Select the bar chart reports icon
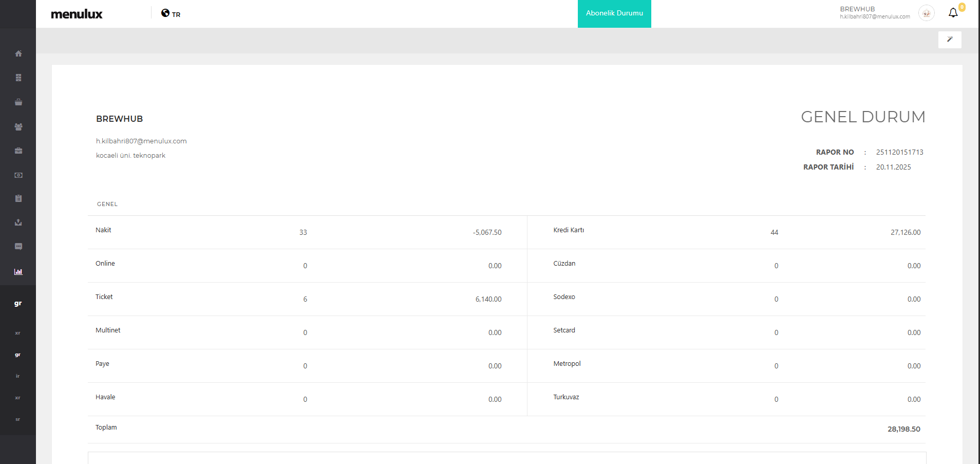 click(18, 272)
